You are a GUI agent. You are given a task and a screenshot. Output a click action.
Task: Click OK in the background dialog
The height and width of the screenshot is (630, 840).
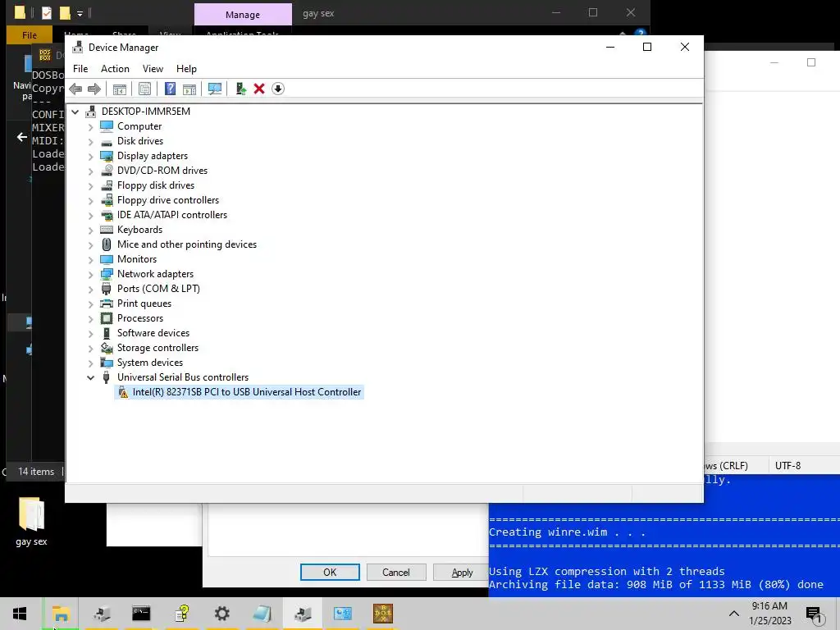(x=330, y=572)
